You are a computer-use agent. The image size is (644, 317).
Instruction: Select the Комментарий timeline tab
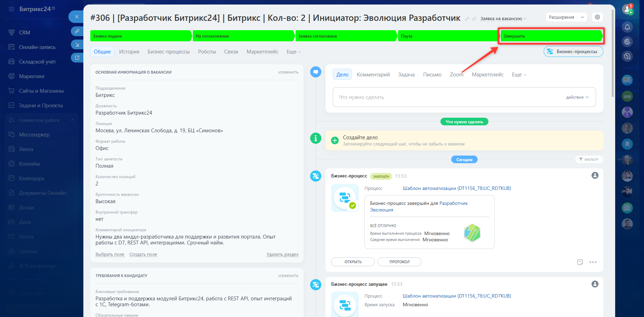click(x=373, y=75)
